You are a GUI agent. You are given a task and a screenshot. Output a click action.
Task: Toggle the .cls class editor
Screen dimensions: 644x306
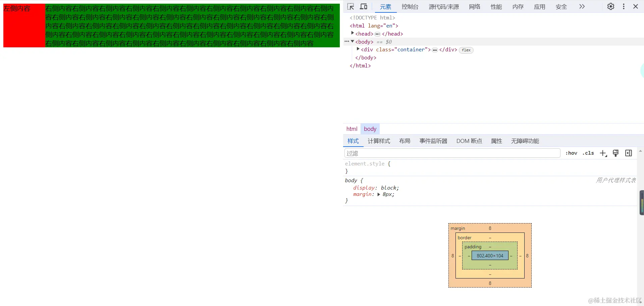[x=588, y=153]
